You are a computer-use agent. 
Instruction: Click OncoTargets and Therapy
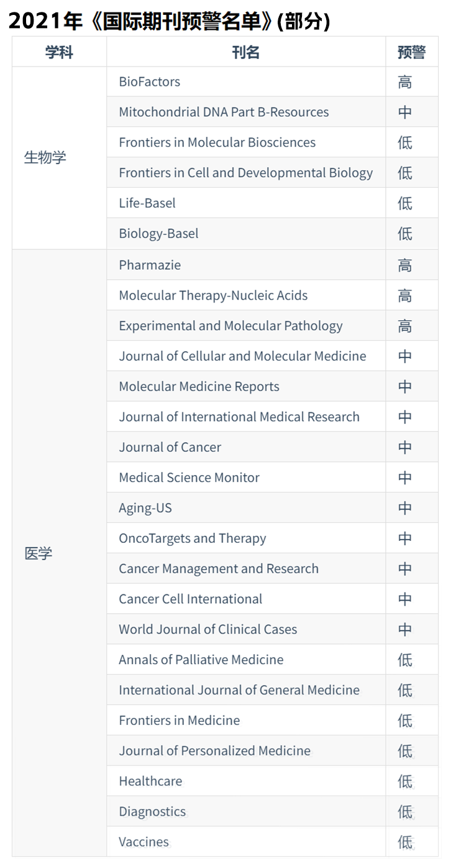pos(193,538)
